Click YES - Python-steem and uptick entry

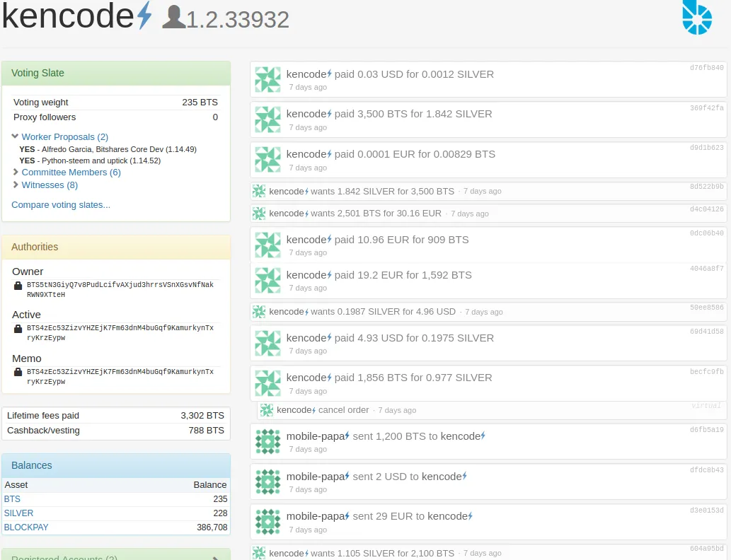tap(90, 161)
